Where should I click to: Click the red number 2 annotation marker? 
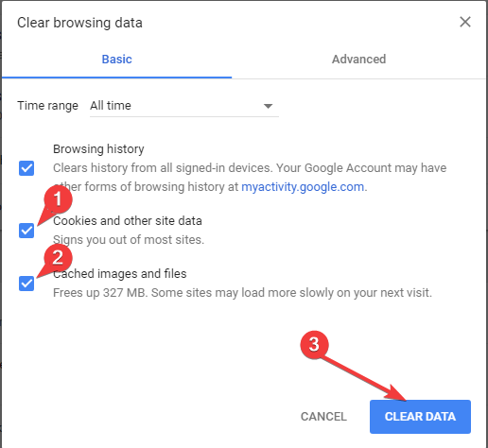click(x=58, y=258)
